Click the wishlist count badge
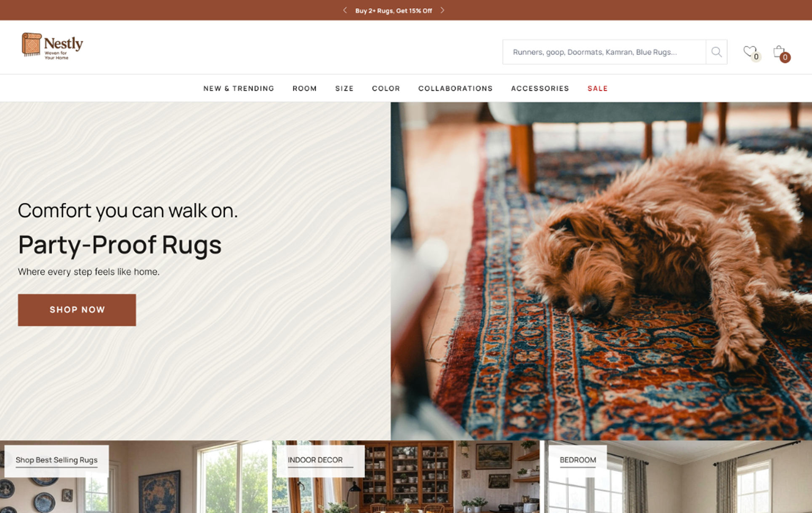This screenshot has width=812, height=513. pos(756,57)
